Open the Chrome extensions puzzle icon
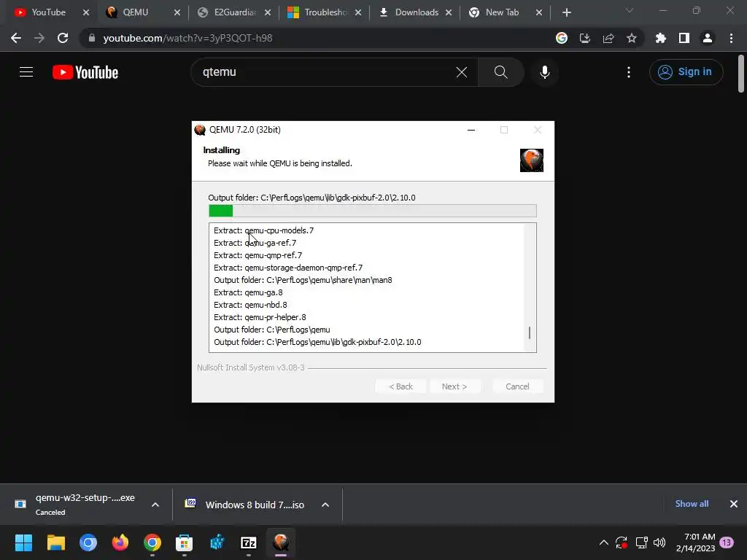Viewport: 747px width, 560px height. coord(661,38)
